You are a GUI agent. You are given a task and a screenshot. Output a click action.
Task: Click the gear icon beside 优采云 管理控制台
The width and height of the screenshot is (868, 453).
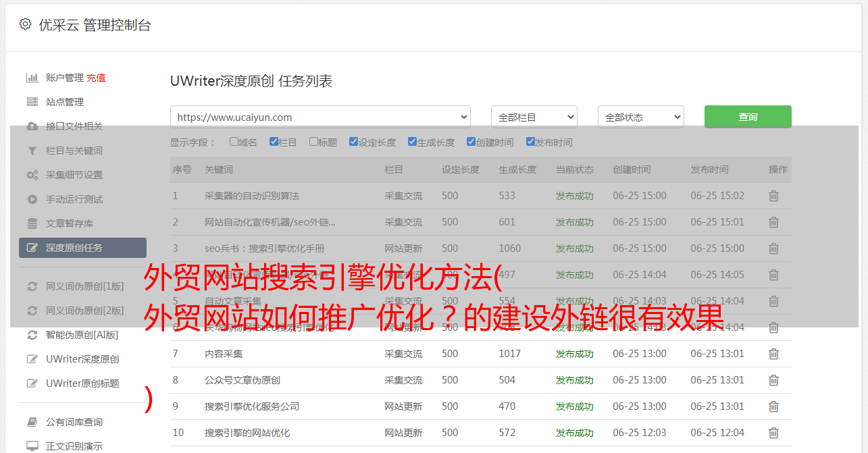coord(25,24)
